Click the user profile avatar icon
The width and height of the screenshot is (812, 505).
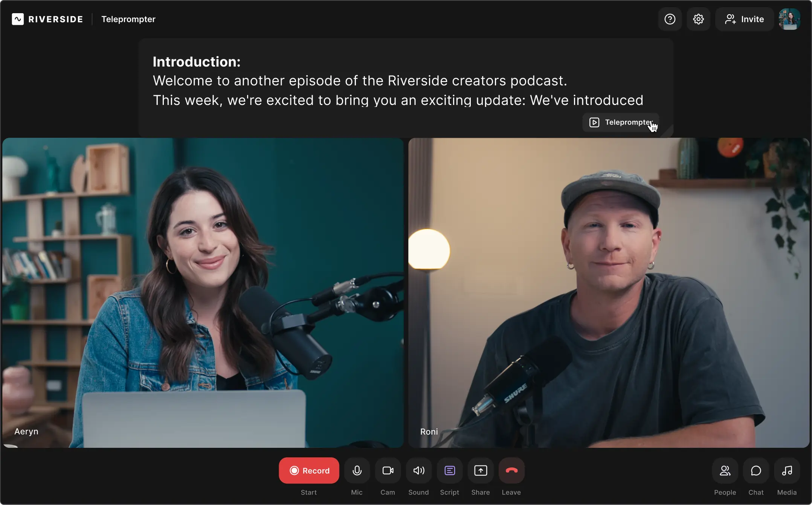coord(791,19)
